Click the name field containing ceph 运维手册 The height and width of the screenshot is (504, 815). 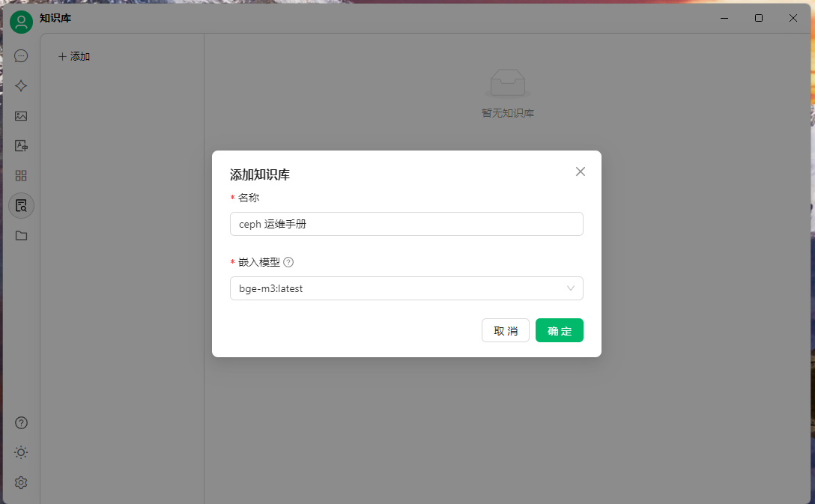click(407, 224)
